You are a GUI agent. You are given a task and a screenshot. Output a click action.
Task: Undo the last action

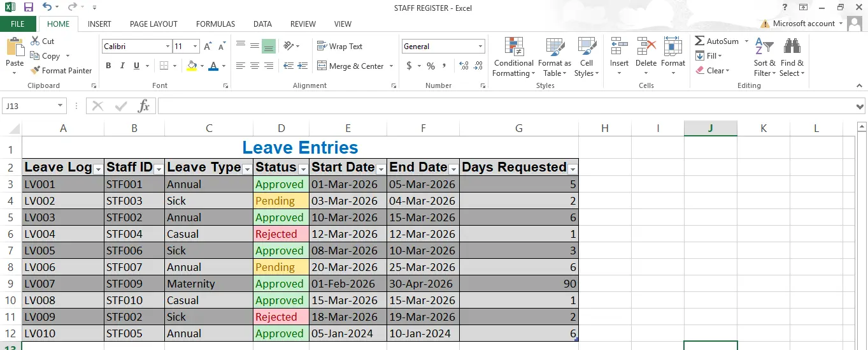tap(48, 7)
